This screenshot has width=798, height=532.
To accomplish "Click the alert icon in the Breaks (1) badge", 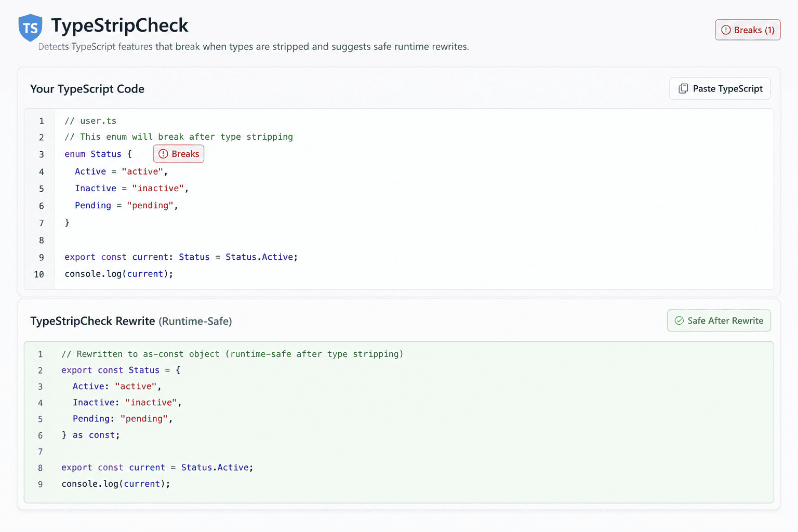I will pyautogui.click(x=726, y=30).
